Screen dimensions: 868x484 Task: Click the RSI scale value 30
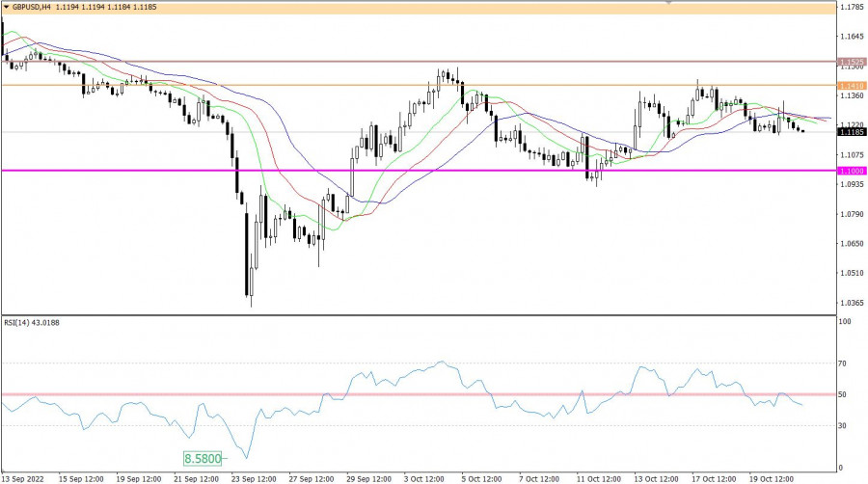(844, 425)
